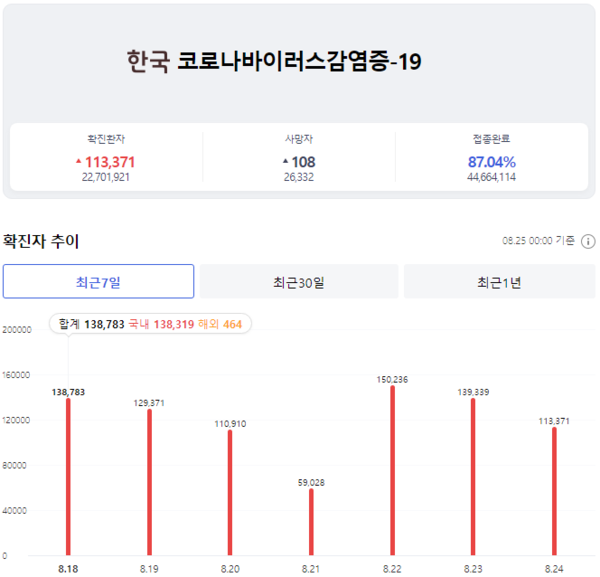The width and height of the screenshot is (600, 577).
Task: Click the 8.24 date label on axis
Action: tap(554, 569)
